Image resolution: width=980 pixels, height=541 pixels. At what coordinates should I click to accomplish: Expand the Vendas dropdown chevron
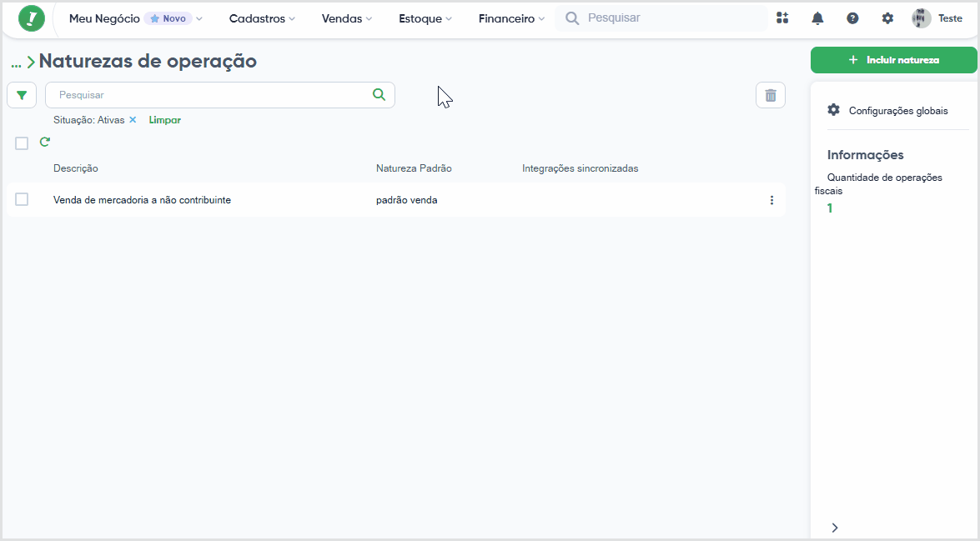pyautogui.click(x=369, y=18)
